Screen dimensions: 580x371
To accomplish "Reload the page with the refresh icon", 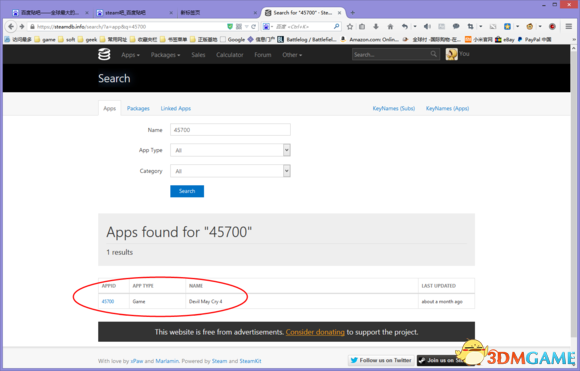I will [253, 26].
